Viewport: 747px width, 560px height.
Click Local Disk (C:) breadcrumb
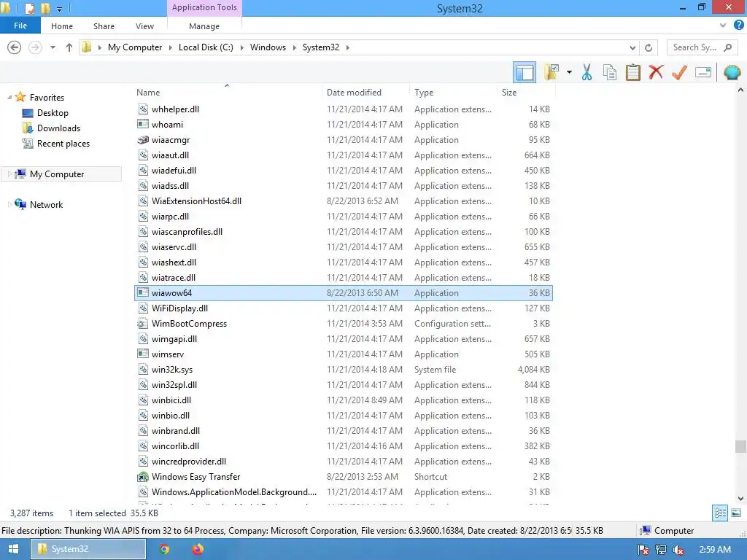coord(206,47)
